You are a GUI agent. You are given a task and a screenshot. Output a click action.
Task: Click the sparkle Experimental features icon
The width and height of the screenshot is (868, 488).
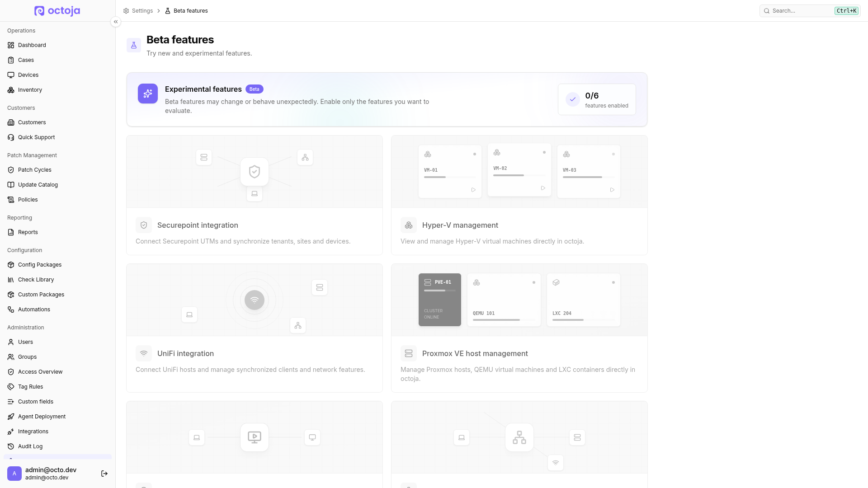point(148,94)
